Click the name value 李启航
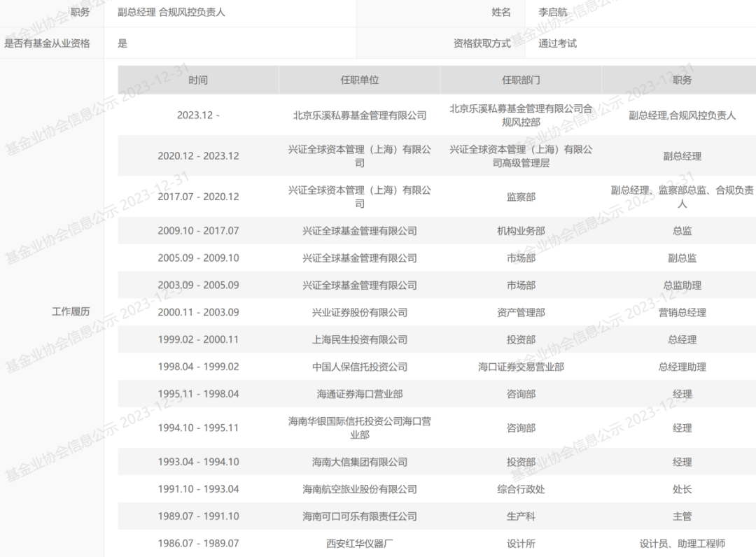 pyautogui.click(x=552, y=12)
